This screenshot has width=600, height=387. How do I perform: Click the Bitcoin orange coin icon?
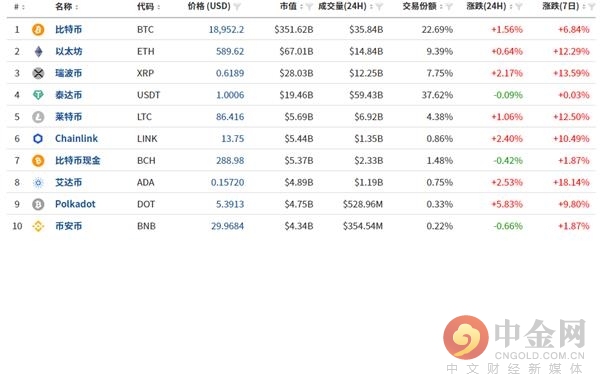click(38, 29)
